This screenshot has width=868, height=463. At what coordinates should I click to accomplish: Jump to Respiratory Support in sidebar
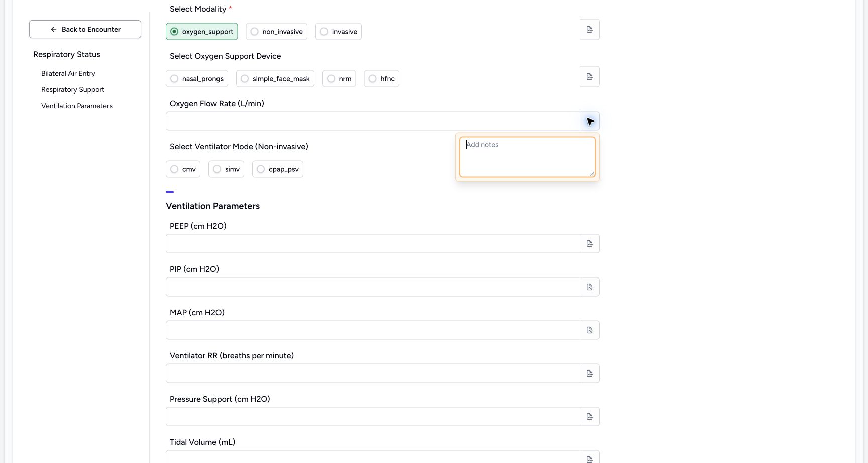click(73, 89)
